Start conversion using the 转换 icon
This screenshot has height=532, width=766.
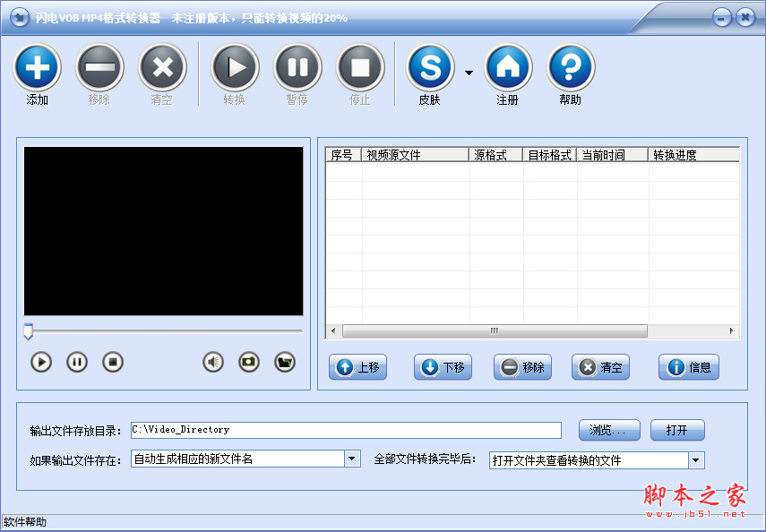pyautogui.click(x=235, y=67)
